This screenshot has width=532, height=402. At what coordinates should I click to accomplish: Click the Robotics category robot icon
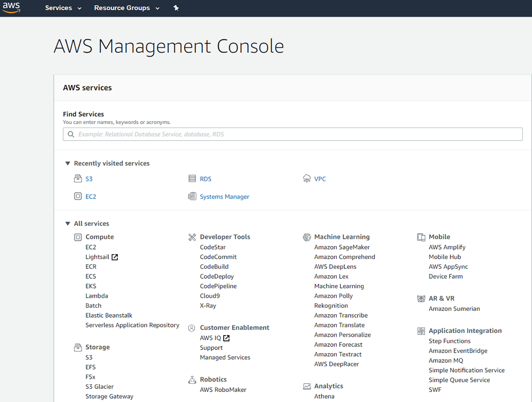click(x=192, y=380)
